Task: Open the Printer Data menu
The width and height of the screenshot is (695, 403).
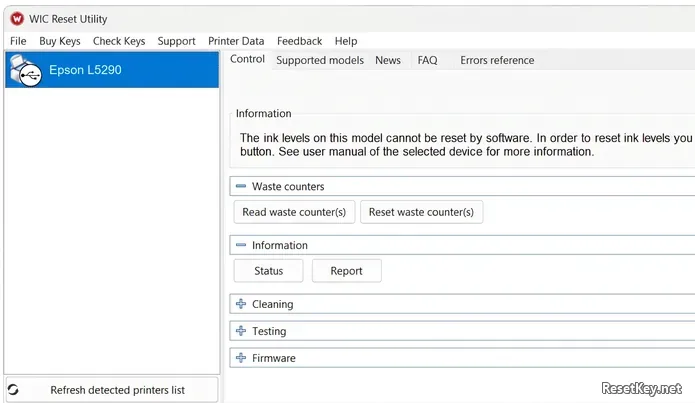Action: click(236, 41)
